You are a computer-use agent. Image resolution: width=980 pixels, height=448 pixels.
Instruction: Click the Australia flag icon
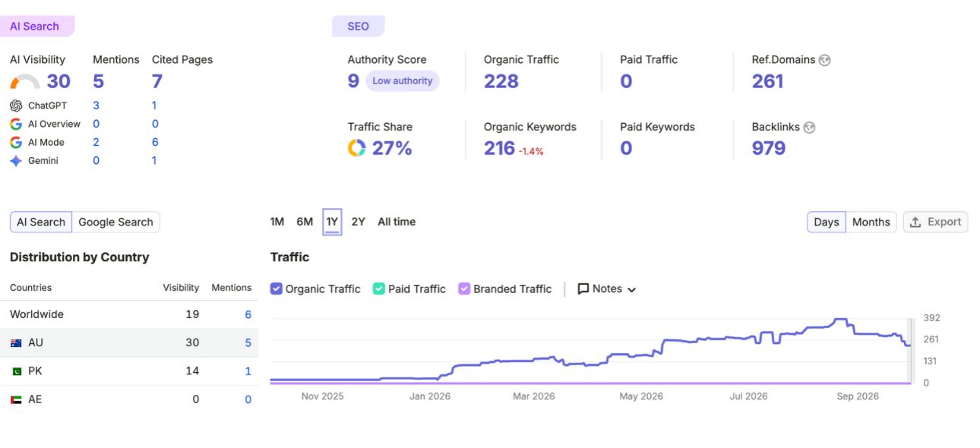(x=16, y=343)
